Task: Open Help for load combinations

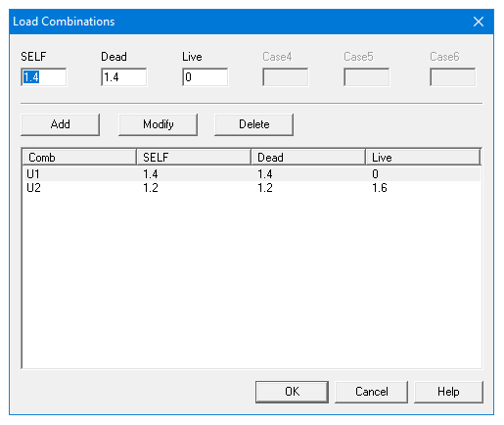Action: click(448, 392)
